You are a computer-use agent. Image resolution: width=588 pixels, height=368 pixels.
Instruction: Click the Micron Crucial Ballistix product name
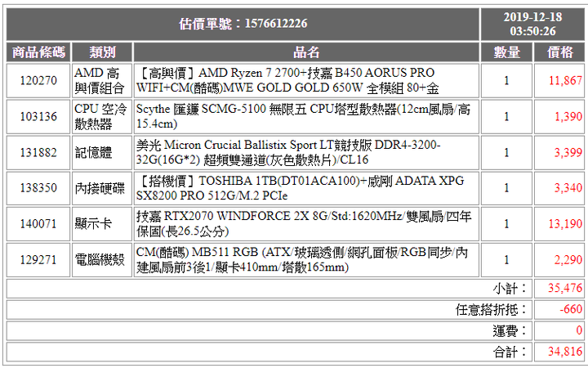click(288, 152)
